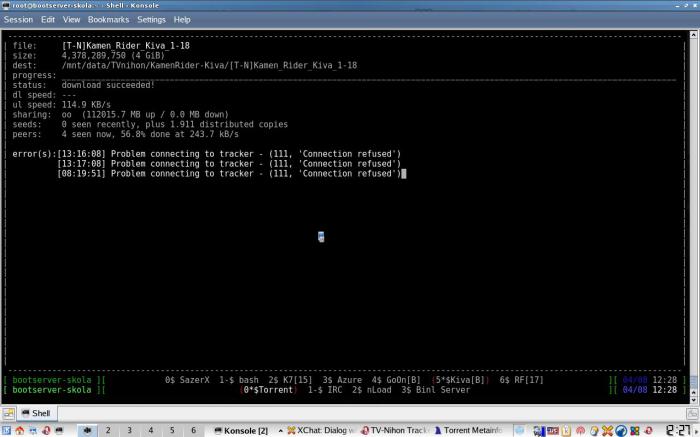This screenshot has height=437, width=700.
Task: Click the [08:19:51] tracker error line
Action: pyautogui.click(x=229, y=174)
